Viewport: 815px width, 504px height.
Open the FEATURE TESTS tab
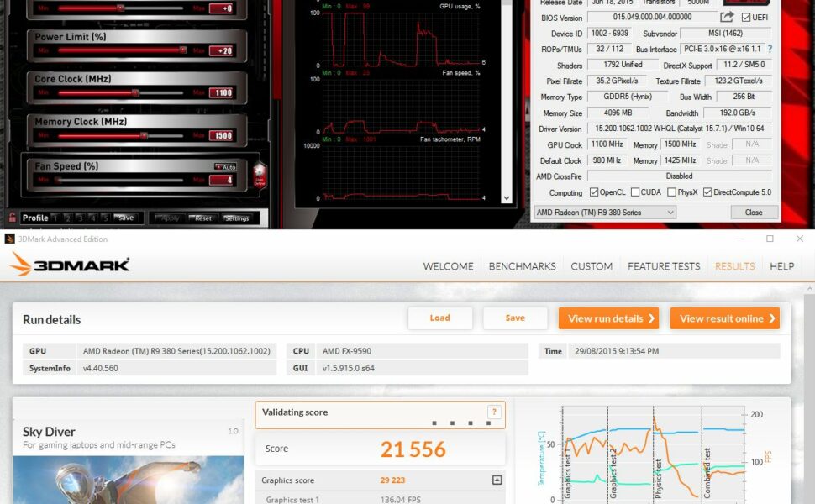(x=664, y=266)
